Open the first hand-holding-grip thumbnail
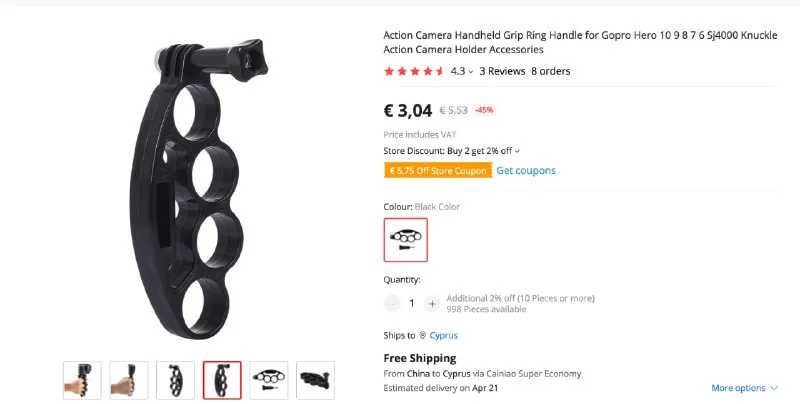 [82, 380]
